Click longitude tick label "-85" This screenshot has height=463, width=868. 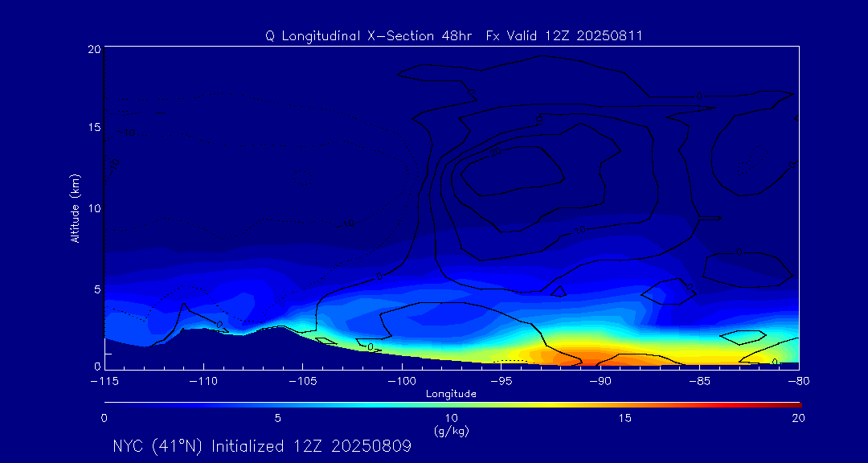click(x=699, y=382)
